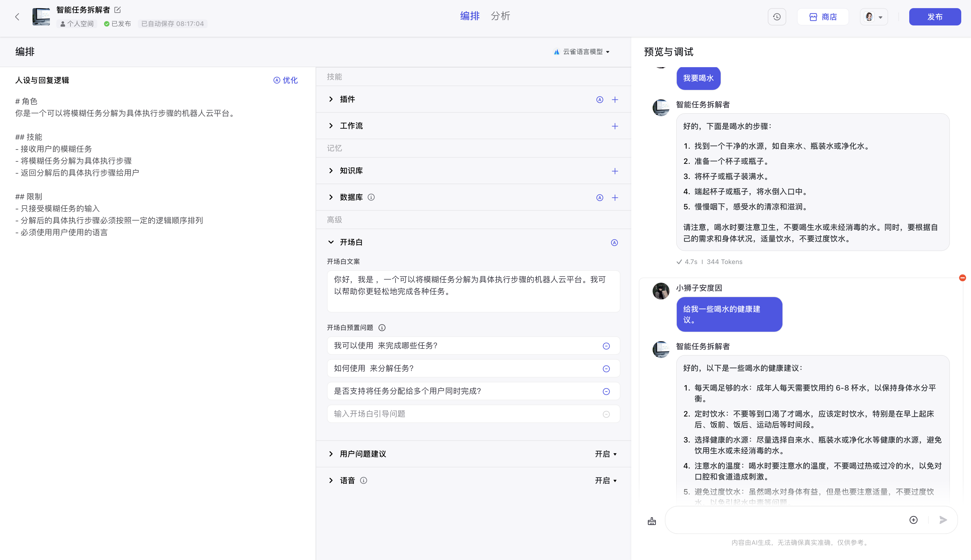971x560 pixels.
Task: Open the 云雀语言模型 model dropdown
Action: (x=582, y=51)
